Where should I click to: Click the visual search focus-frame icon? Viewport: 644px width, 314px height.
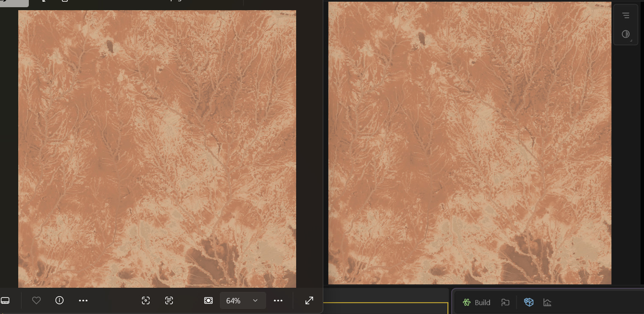tap(146, 300)
